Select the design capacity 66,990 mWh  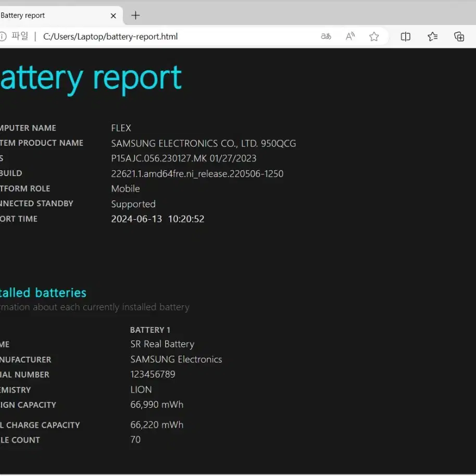point(157,404)
